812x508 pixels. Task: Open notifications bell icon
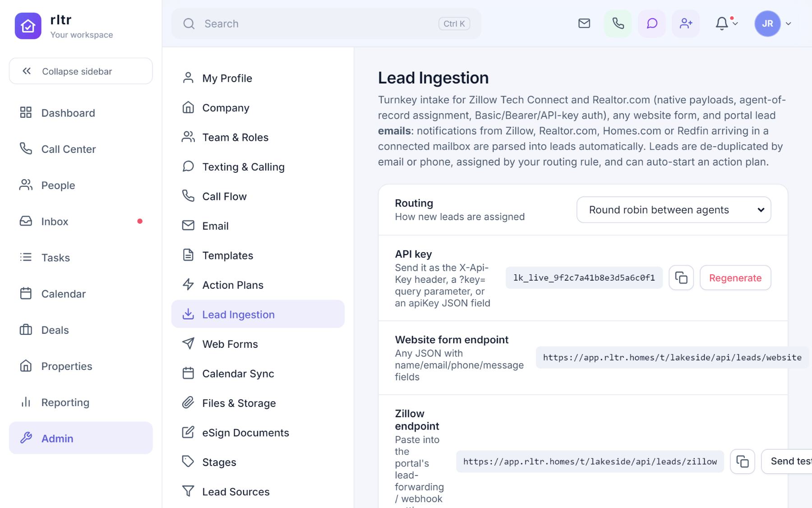pyautogui.click(x=722, y=23)
